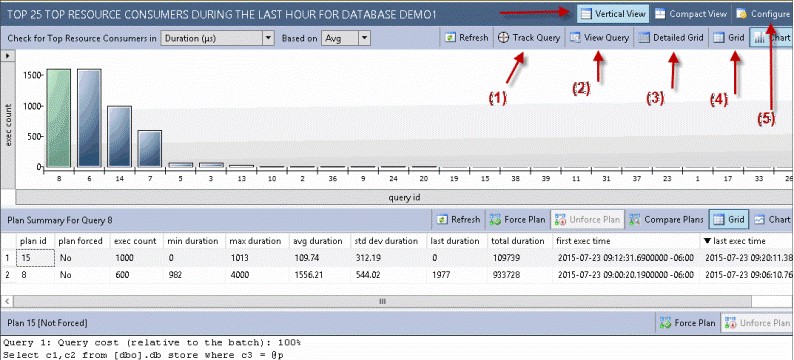Click the Track Query button
Screen dimensions: 794x360
tap(529, 37)
